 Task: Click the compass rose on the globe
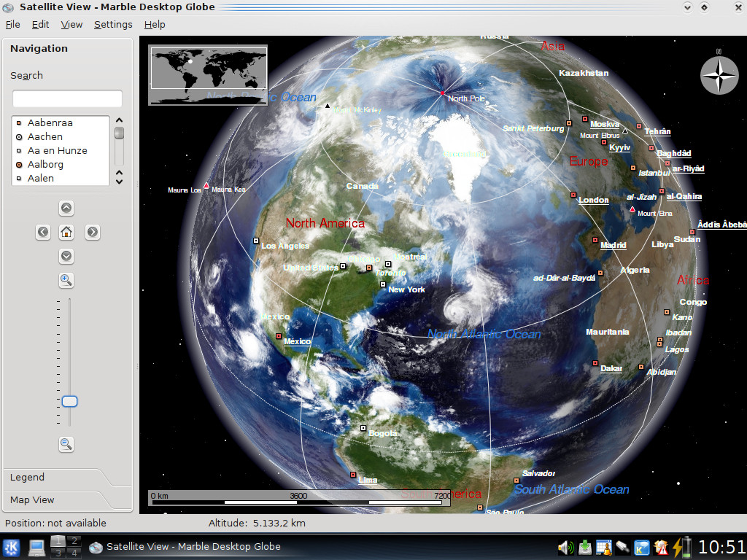click(719, 75)
